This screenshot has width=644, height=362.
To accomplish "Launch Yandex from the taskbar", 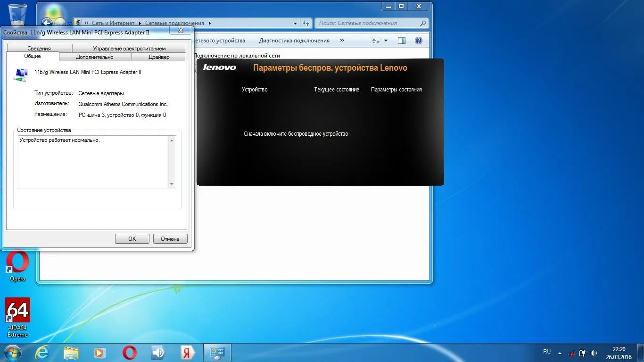I will point(188,353).
